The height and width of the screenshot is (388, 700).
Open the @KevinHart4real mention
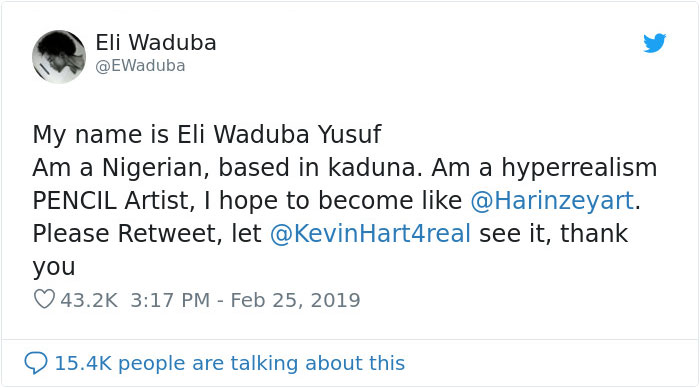point(371,234)
